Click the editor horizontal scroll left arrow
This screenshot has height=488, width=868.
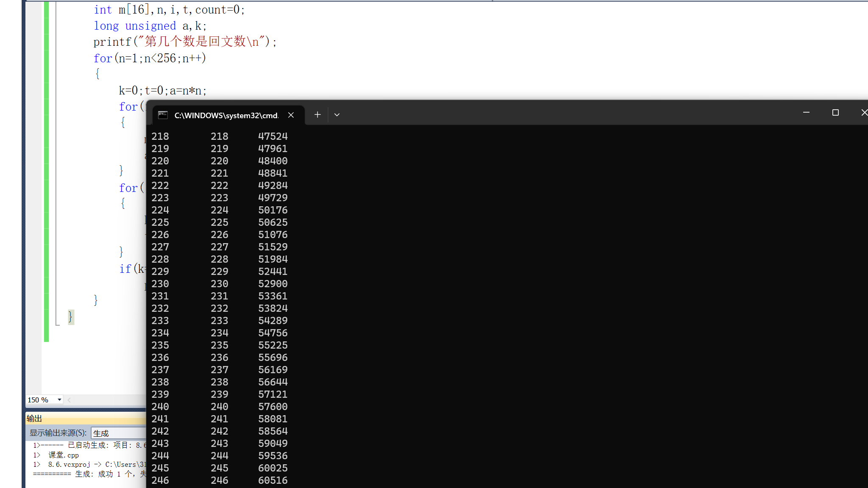[69, 400]
